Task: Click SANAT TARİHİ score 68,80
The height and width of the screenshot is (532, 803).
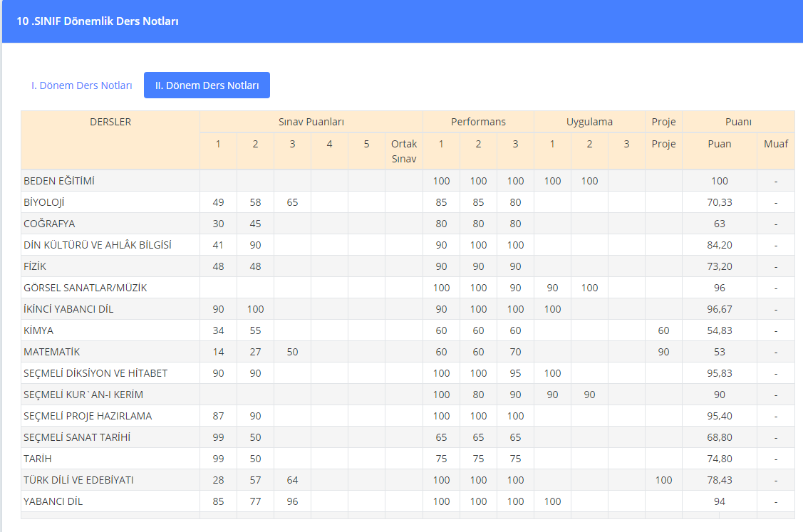Action: click(x=720, y=437)
